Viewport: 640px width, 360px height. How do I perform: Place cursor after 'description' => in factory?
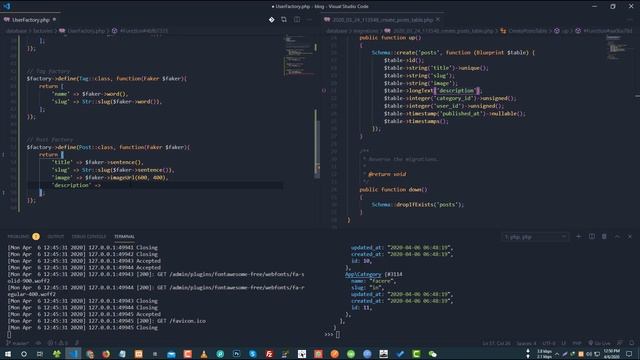102,185
